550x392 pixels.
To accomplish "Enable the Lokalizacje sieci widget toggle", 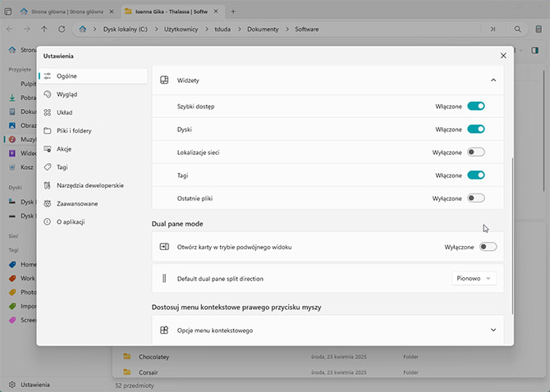I will [x=475, y=153].
